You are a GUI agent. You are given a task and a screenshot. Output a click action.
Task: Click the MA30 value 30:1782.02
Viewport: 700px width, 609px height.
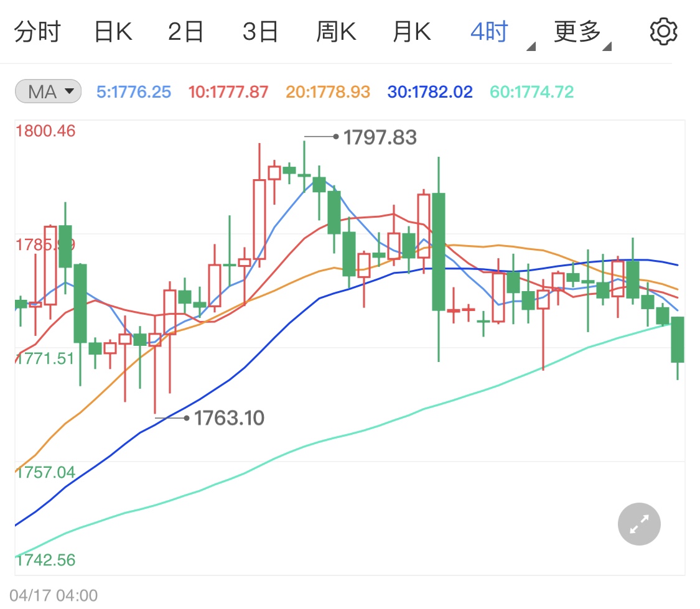(x=430, y=92)
